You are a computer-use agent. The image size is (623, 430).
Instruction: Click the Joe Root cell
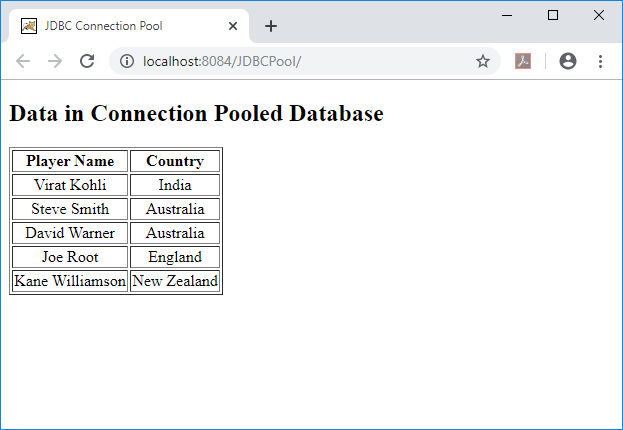pos(70,257)
